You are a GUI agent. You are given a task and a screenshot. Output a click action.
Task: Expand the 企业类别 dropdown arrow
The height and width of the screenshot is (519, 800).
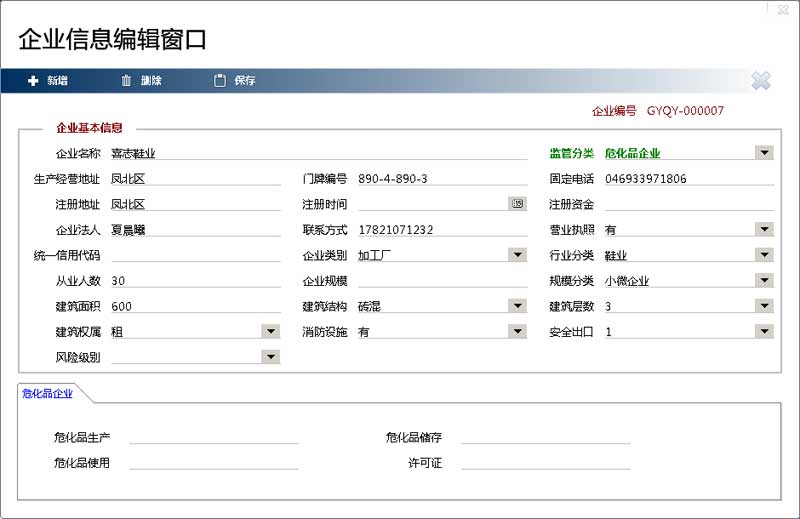tap(517, 254)
